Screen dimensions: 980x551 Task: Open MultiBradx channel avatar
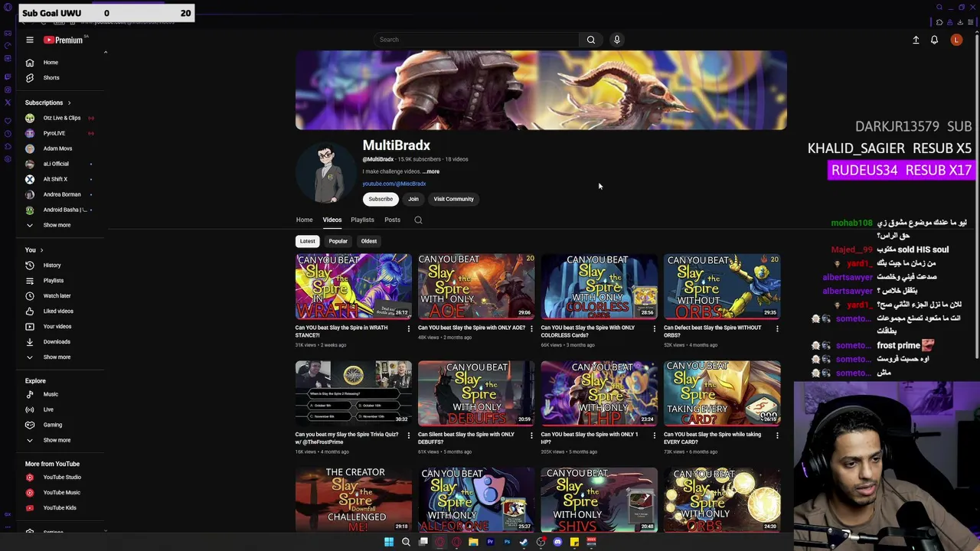(x=325, y=173)
